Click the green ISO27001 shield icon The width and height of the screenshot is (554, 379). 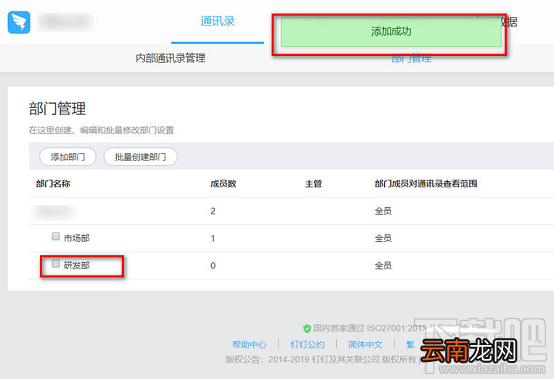point(307,328)
